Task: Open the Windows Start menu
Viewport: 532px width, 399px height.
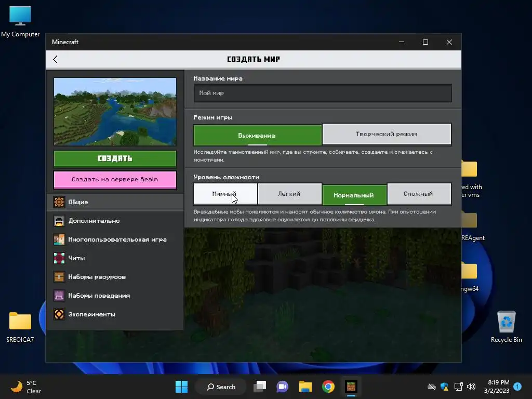Action: pos(181,387)
